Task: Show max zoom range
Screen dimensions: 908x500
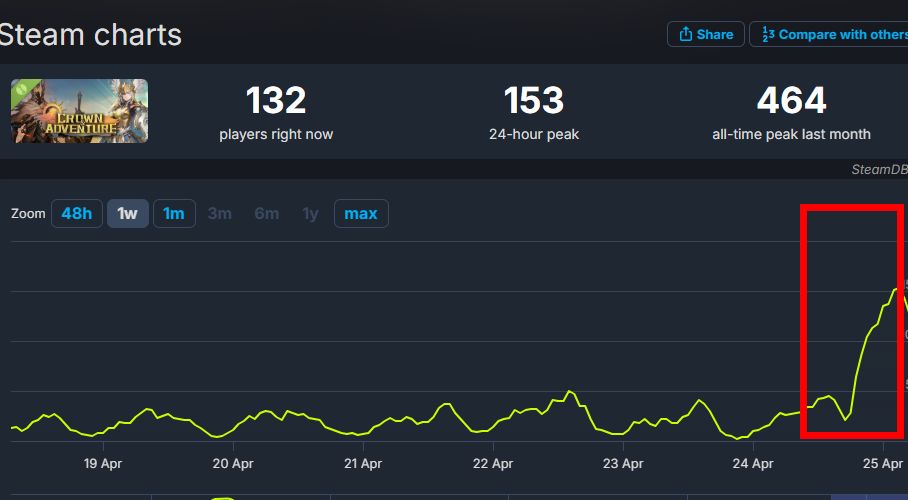Action: tap(361, 213)
